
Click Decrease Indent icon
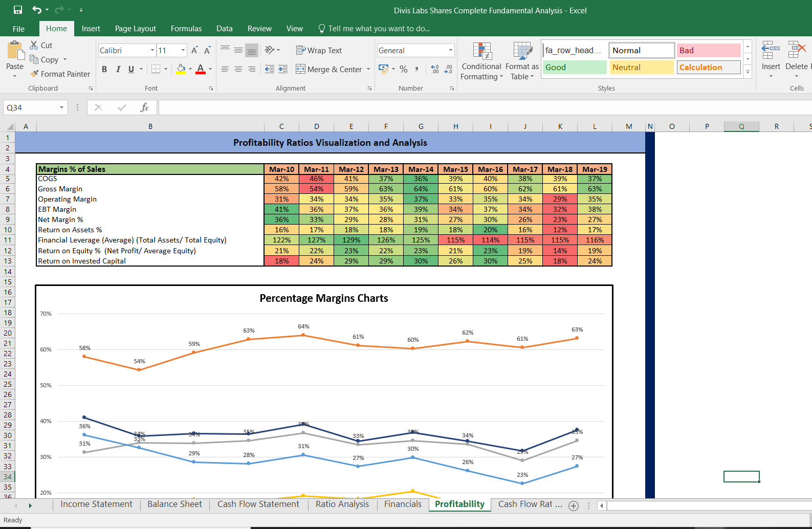pyautogui.click(x=270, y=69)
